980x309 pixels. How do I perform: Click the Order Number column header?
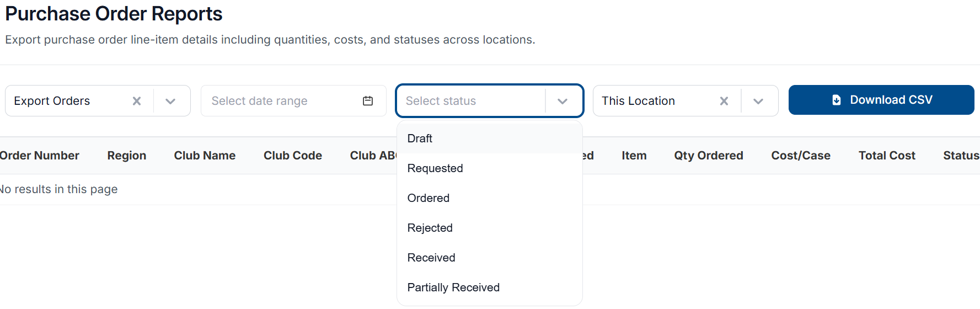(39, 156)
